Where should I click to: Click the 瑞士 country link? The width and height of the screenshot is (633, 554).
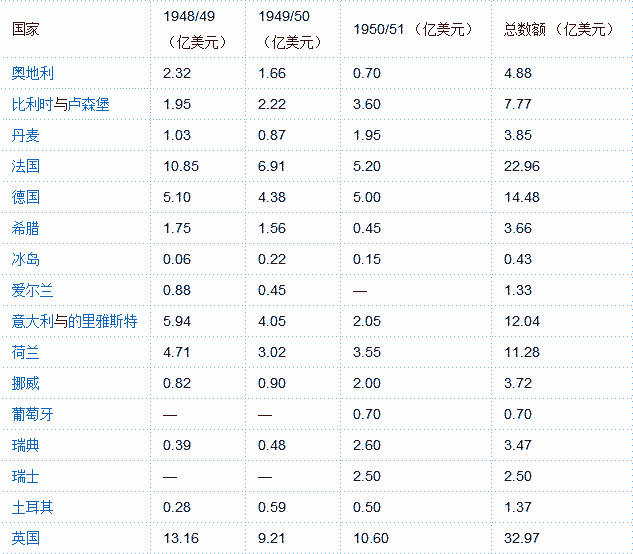[x=26, y=476]
